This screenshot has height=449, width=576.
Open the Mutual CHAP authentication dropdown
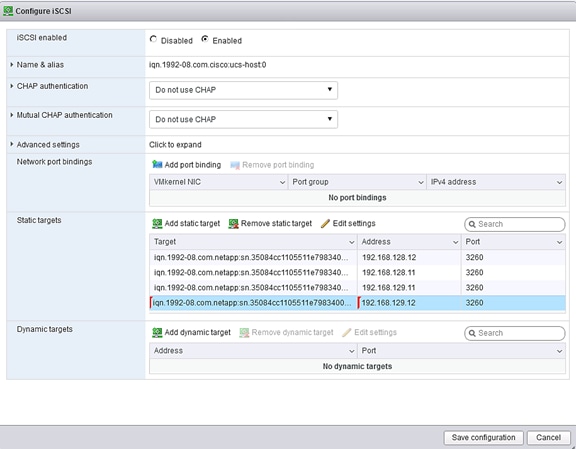[243, 119]
